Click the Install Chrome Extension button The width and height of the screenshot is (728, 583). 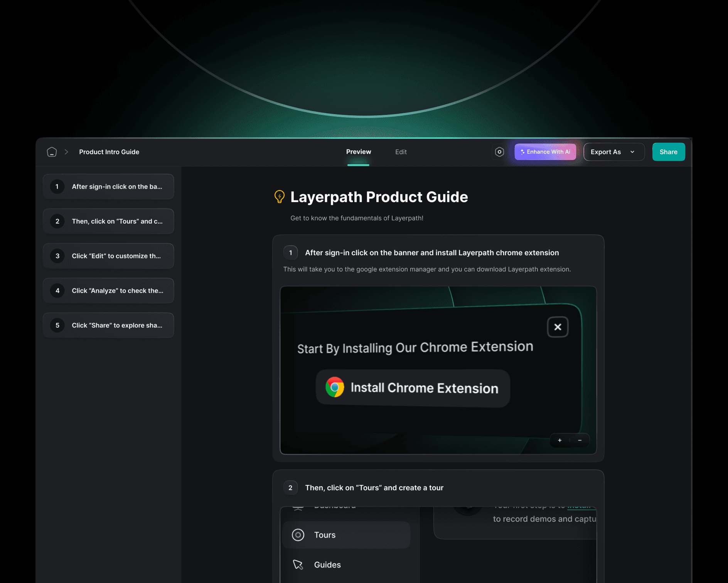click(x=412, y=388)
